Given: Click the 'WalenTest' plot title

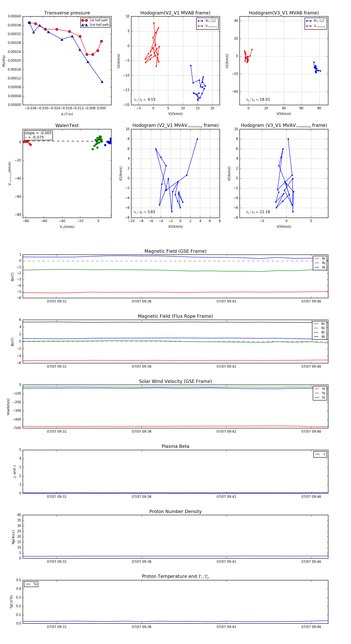Looking at the screenshot, I should 67,125.
